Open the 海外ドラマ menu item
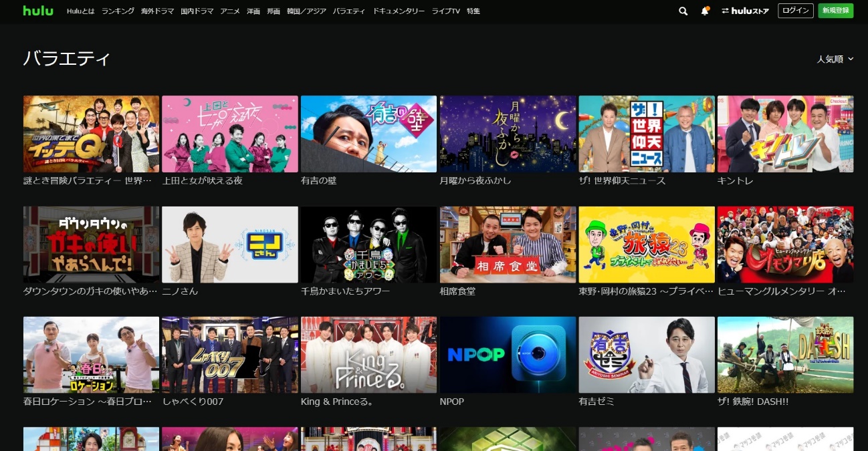868x451 pixels. tap(157, 11)
